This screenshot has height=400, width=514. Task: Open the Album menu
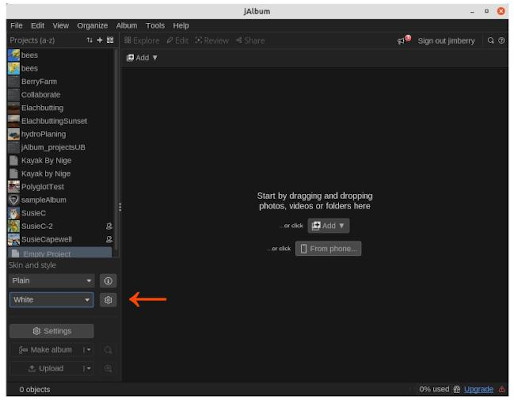pos(127,26)
